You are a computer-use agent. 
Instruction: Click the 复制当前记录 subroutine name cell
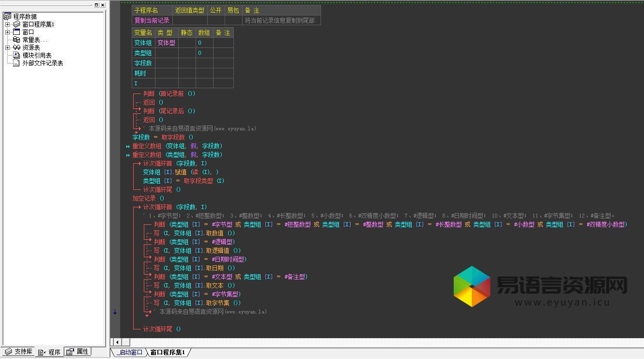[x=152, y=20]
